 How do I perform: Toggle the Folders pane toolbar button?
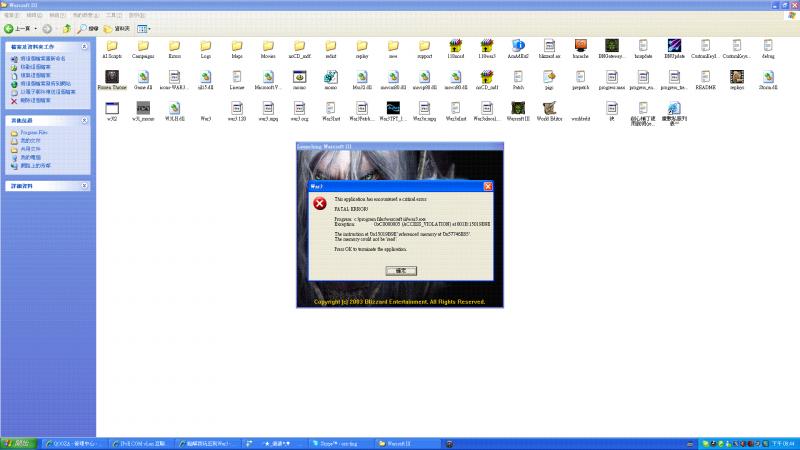click(x=117, y=29)
